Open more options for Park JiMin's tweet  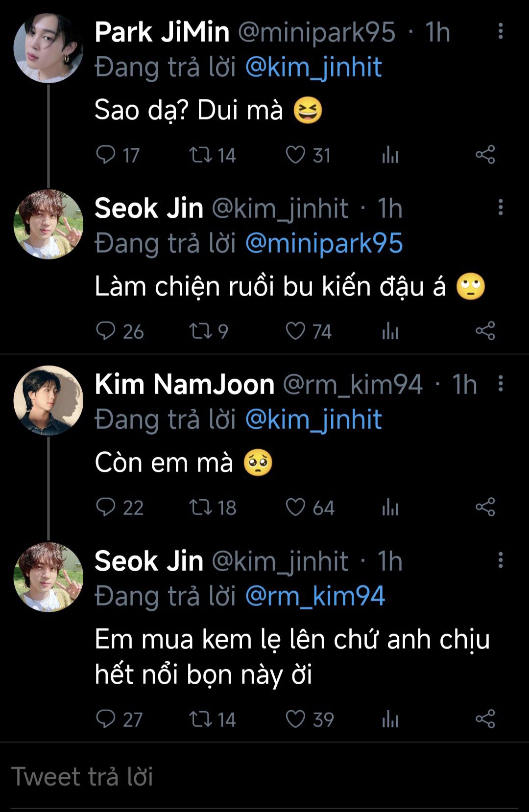tap(500, 31)
